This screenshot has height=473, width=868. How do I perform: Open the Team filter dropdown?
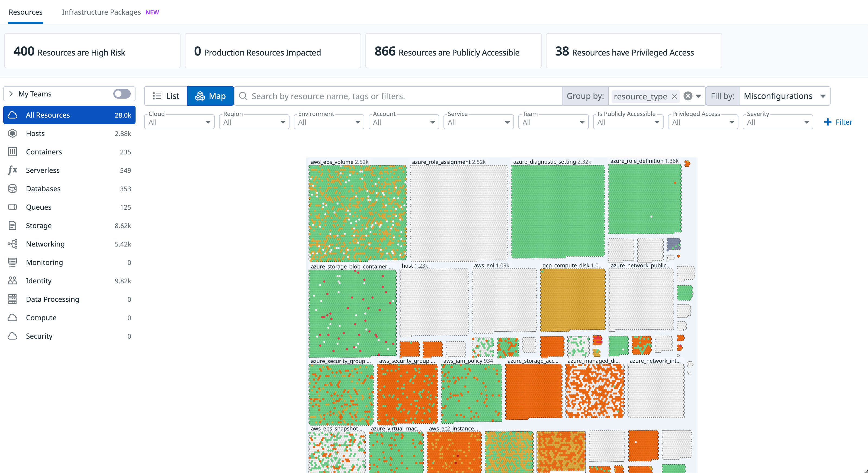pyautogui.click(x=553, y=122)
